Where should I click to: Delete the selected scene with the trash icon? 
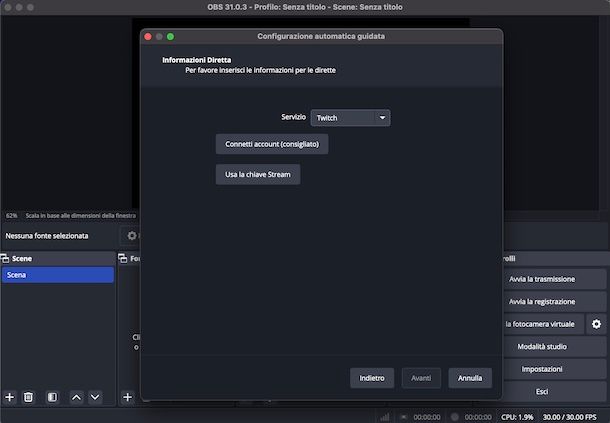pos(28,397)
